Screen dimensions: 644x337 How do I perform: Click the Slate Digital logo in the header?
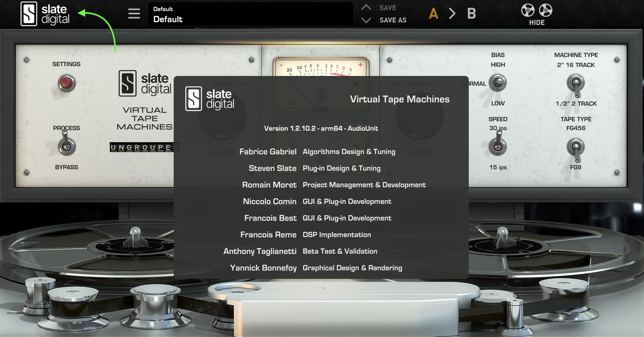(45, 14)
